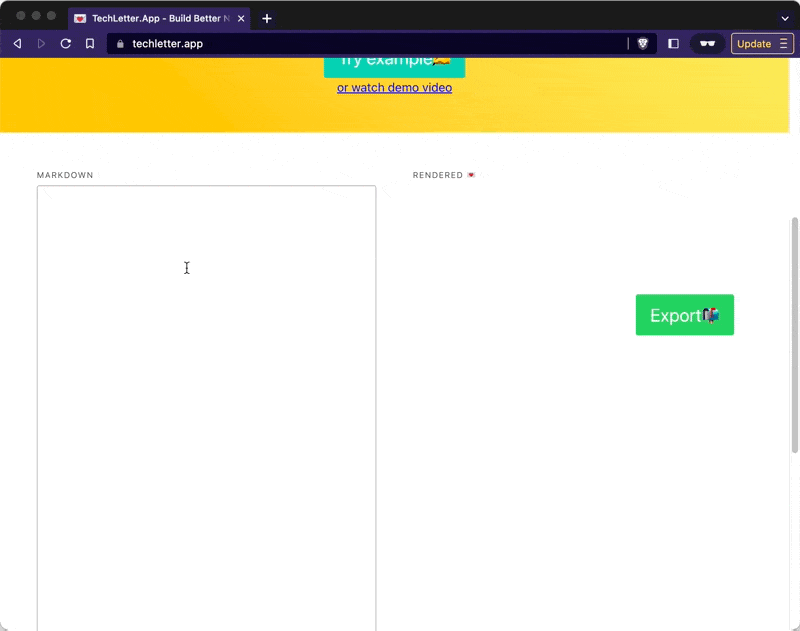Go back with the browser back arrow
The width and height of the screenshot is (800, 631).
pyautogui.click(x=17, y=44)
